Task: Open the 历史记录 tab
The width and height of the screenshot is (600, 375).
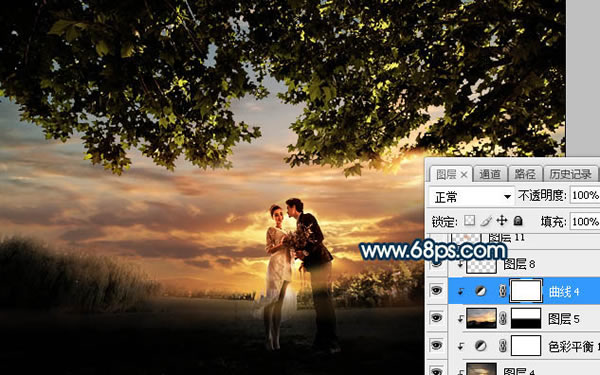Action: 571,174
